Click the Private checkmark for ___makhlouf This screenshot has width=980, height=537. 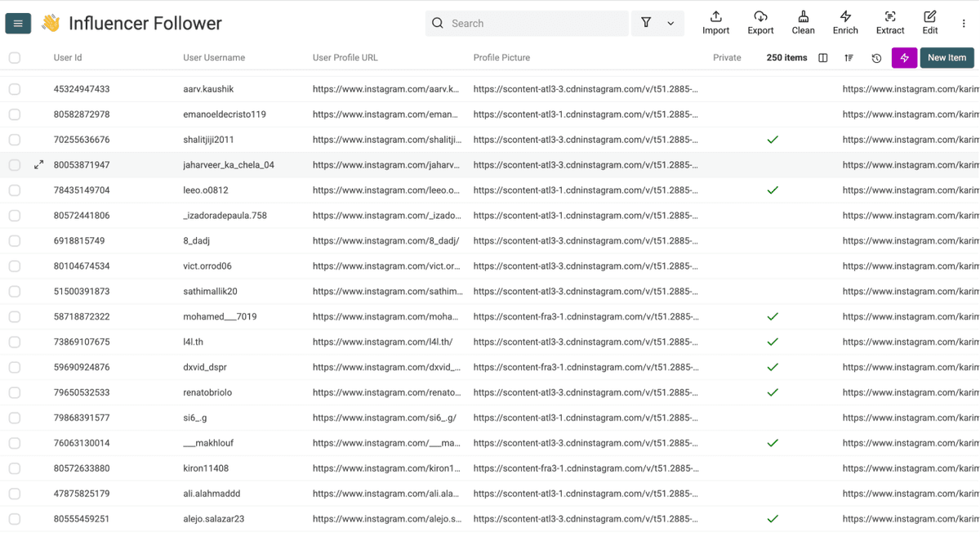[773, 443]
